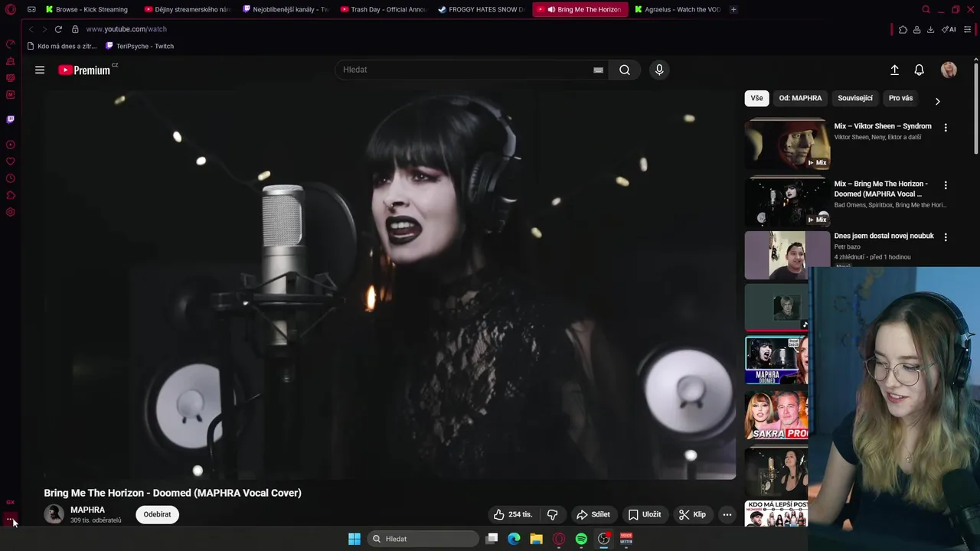Open sidebar Settings gear icon
Image resolution: width=980 pixels, height=551 pixels.
(x=11, y=212)
